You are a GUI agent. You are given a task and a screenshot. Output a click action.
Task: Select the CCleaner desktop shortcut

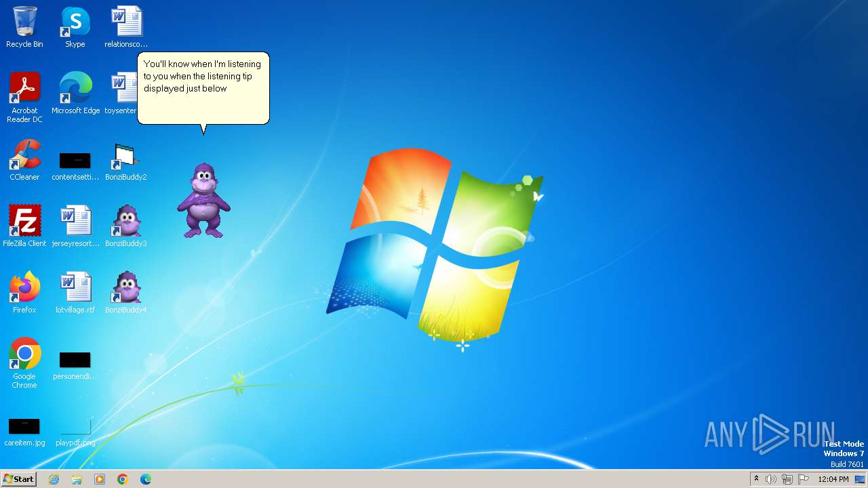click(x=24, y=160)
